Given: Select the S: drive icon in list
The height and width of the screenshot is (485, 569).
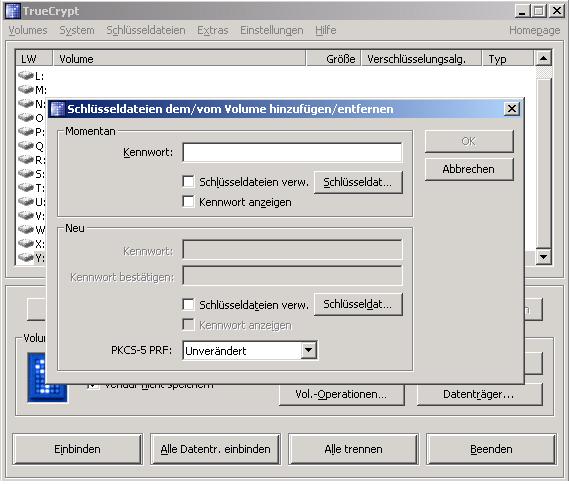Looking at the screenshot, I should click(26, 173).
